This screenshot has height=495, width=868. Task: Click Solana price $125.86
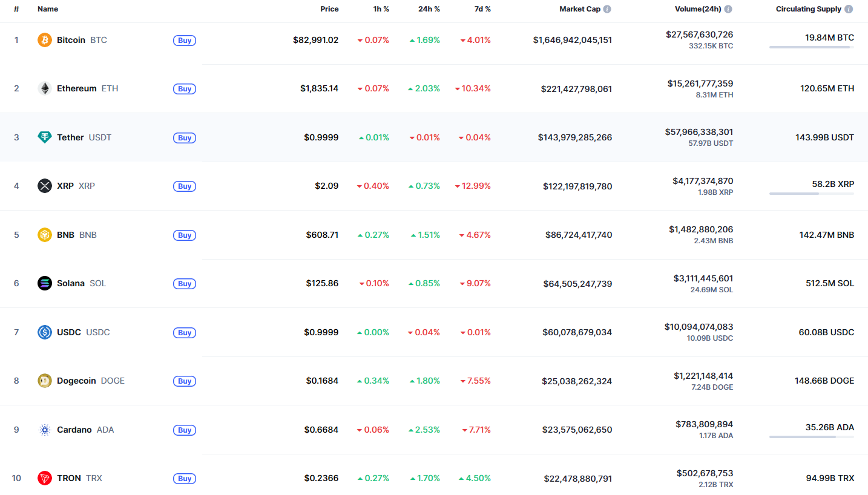[322, 283]
